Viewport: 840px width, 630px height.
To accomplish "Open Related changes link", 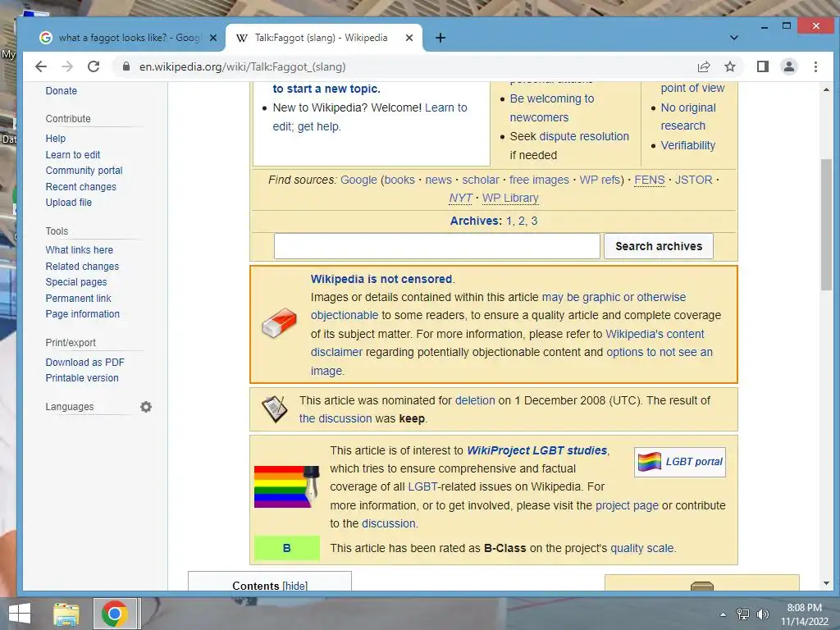I will pos(82,267).
